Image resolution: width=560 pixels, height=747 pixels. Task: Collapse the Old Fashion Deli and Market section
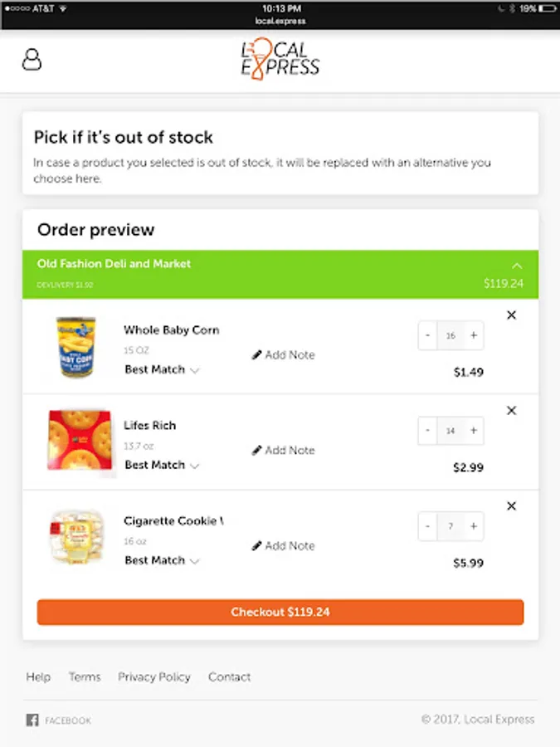[x=517, y=266]
